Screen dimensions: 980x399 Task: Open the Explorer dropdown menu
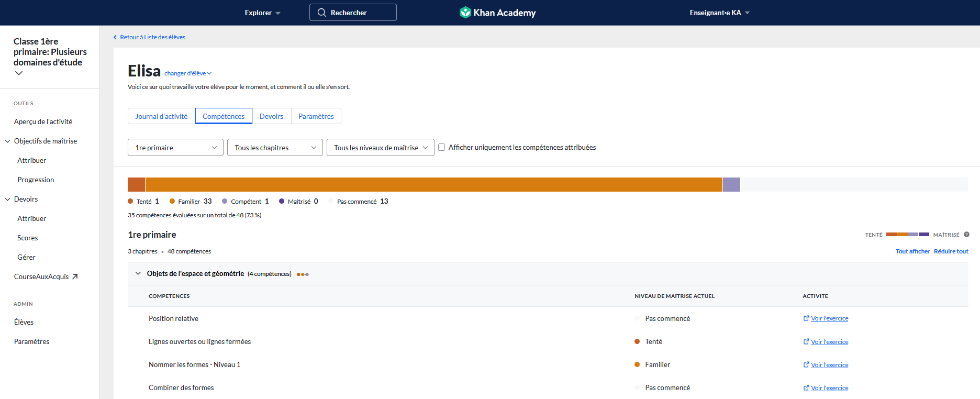pos(262,13)
